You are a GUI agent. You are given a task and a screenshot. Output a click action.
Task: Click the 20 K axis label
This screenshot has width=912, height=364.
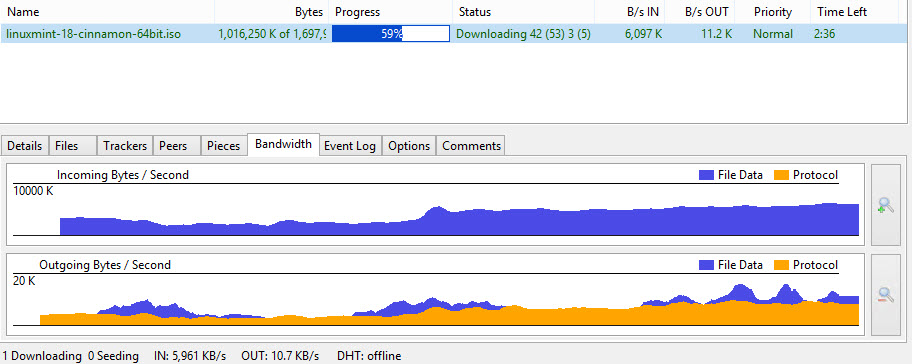coord(24,281)
